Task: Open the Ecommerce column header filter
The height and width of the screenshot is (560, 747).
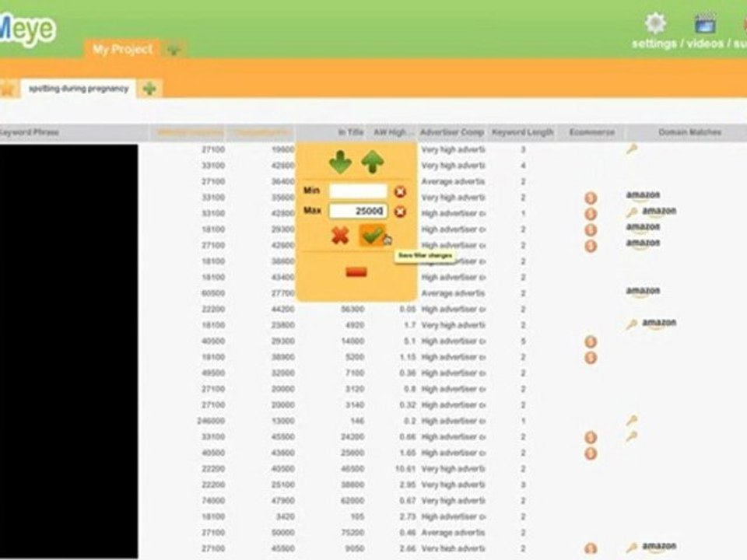Action: pos(591,132)
